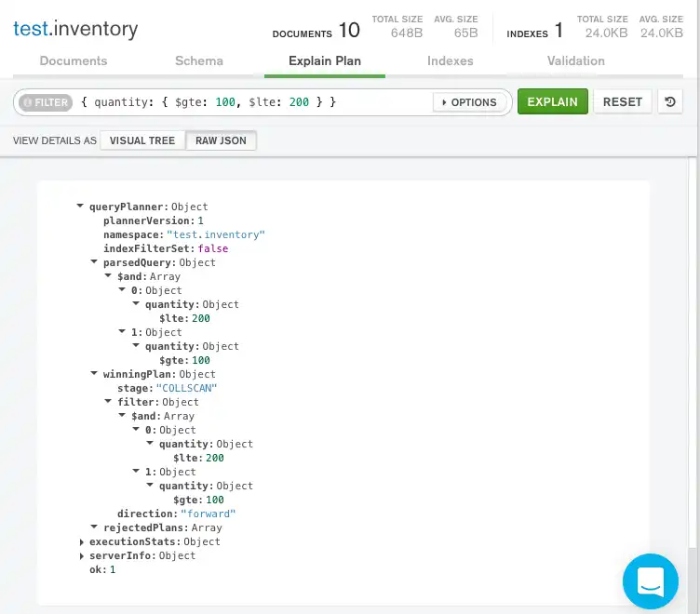
Task: Click the query history clock icon
Action: [x=670, y=102]
